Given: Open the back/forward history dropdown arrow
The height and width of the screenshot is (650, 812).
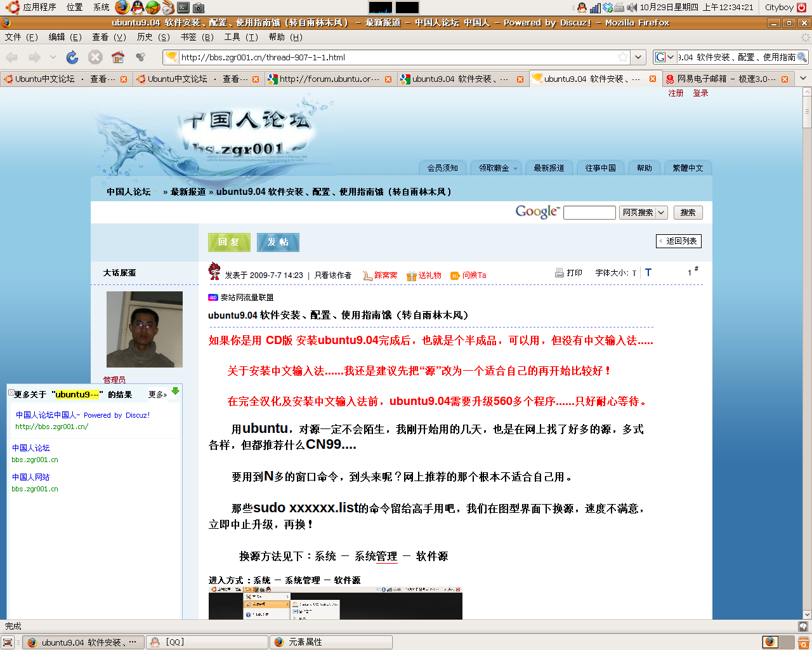Looking at the screenshot, I should [53, 57].
